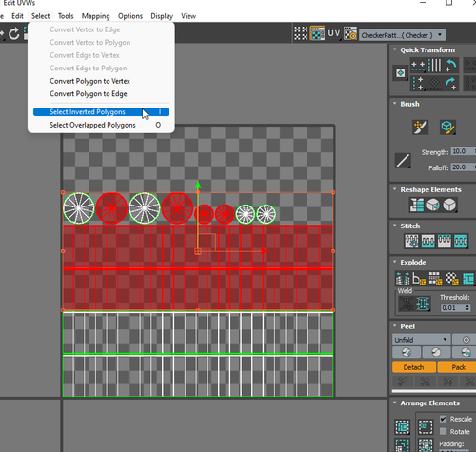Click the reset peel target icon
476x452 pixels.
click(466, 340)
